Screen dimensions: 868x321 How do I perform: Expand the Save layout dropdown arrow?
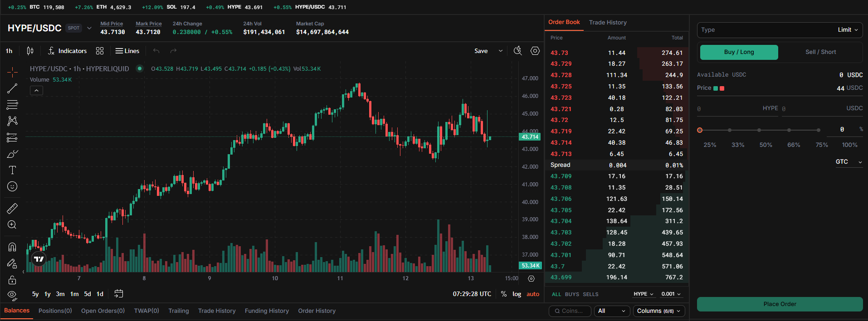click(501, 51)
